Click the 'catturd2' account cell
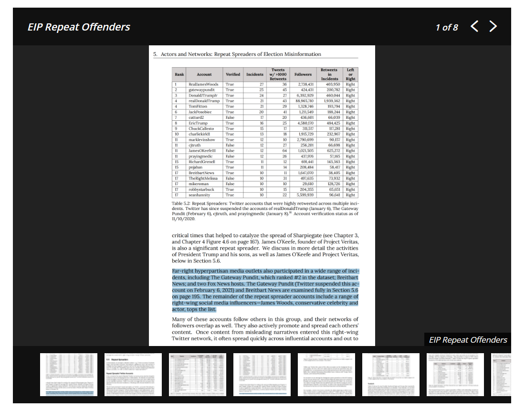Image resolution: width=525 pixels, height=420 pixels. click(204, 117)
